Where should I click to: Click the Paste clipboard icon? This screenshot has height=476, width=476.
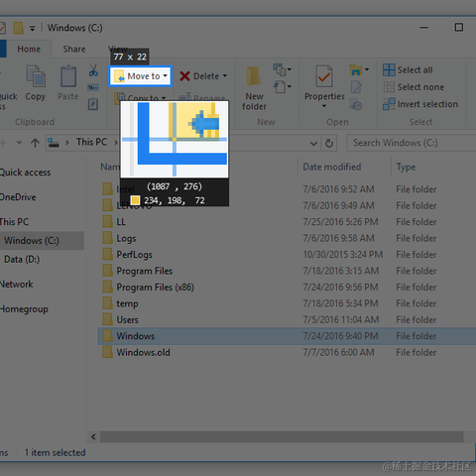68,76
